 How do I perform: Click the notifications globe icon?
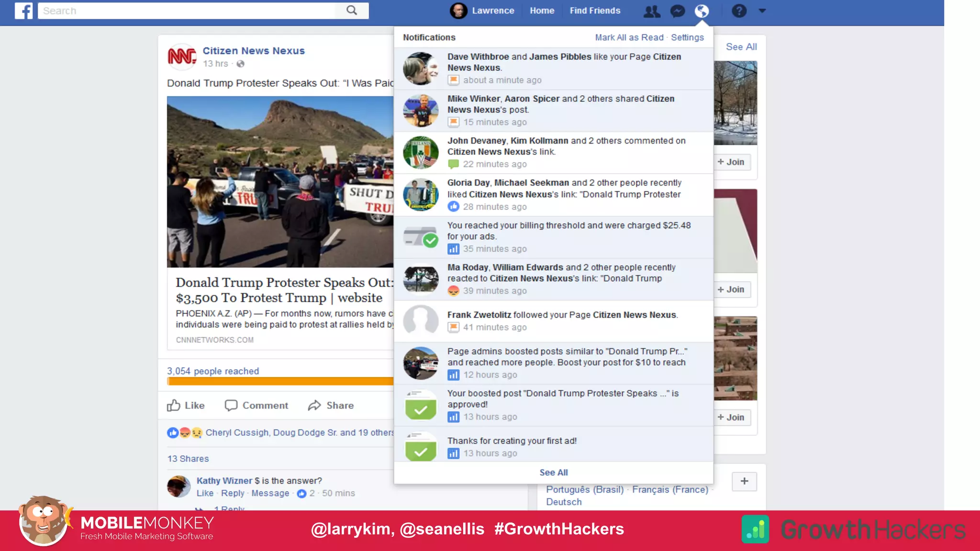click(x=702, y=11)
